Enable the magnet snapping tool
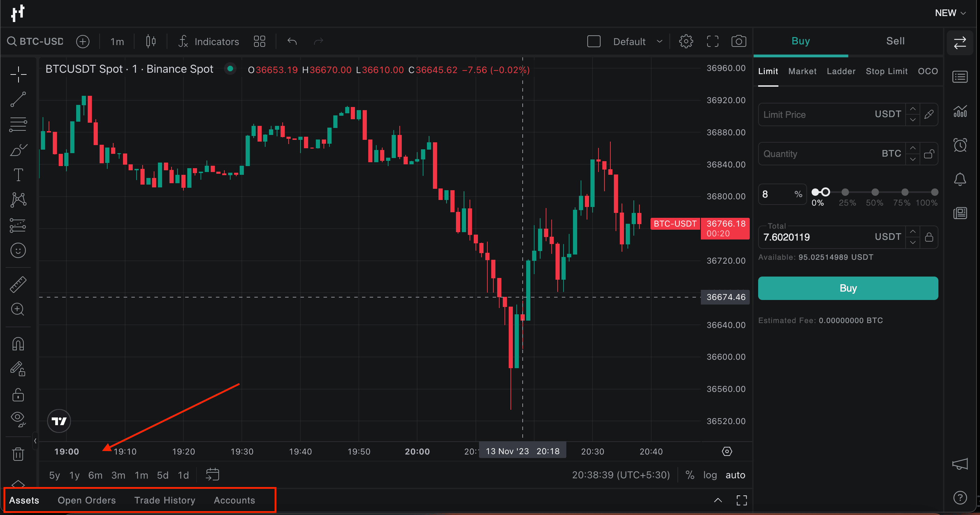 pos(18,343)
